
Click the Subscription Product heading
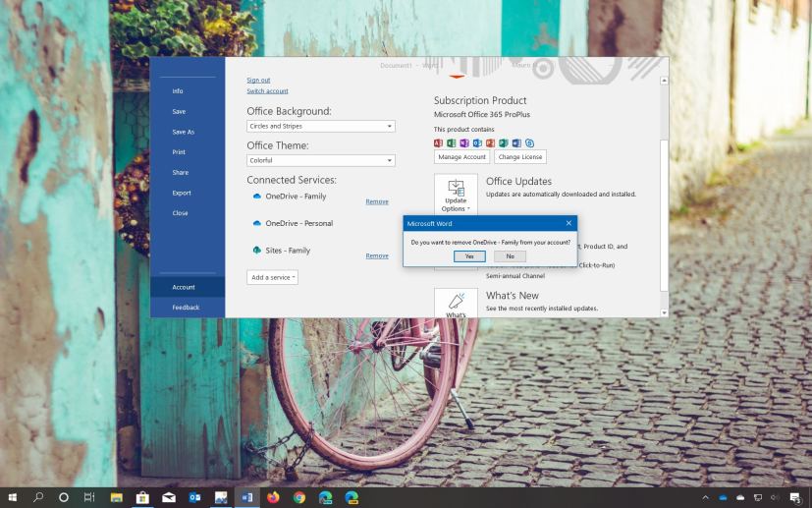click(x=480, y=100)
